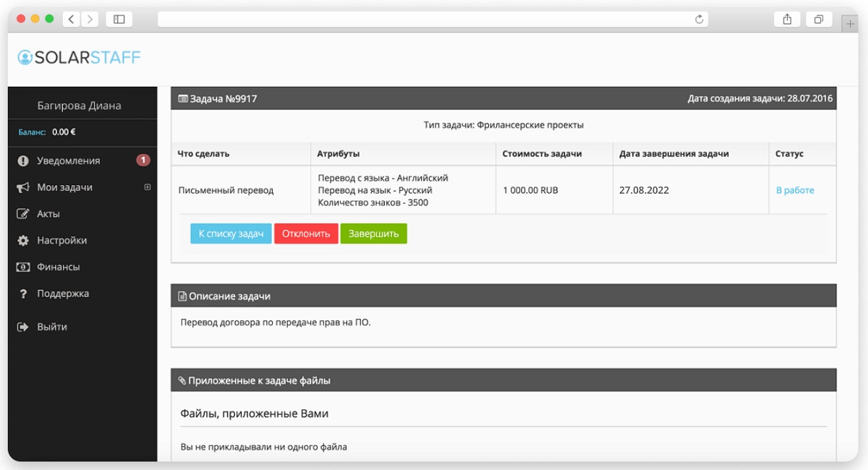Click the browser share icon
The image size is (868, 470).
(x=787, y=20)
